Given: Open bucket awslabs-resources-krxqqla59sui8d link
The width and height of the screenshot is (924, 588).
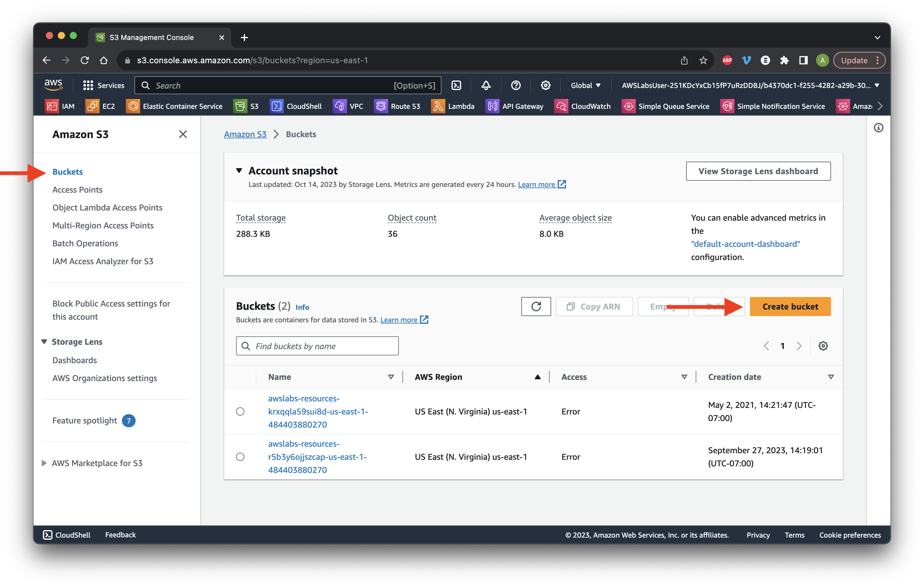Looking at the screenshot, I should coord(318,411).
